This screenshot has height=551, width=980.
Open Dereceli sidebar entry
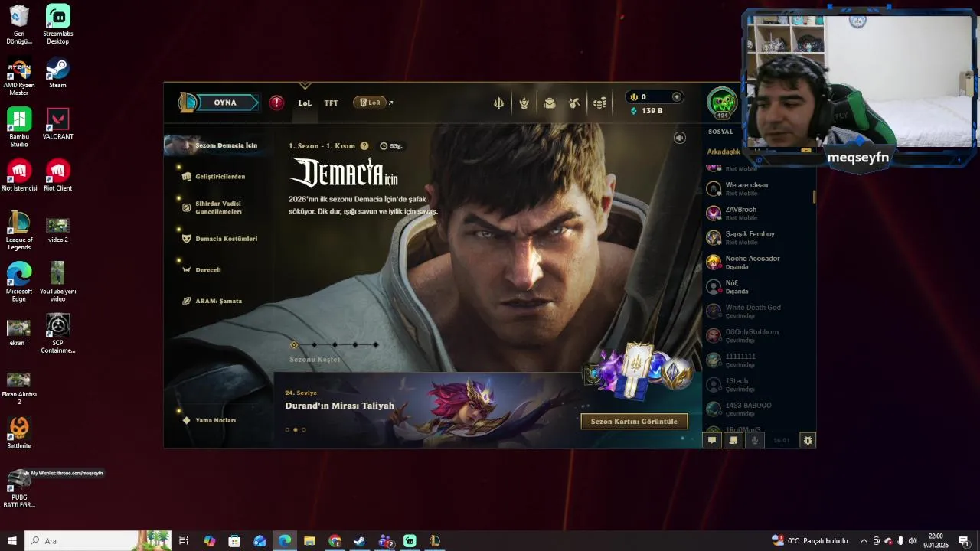[201, 270]
